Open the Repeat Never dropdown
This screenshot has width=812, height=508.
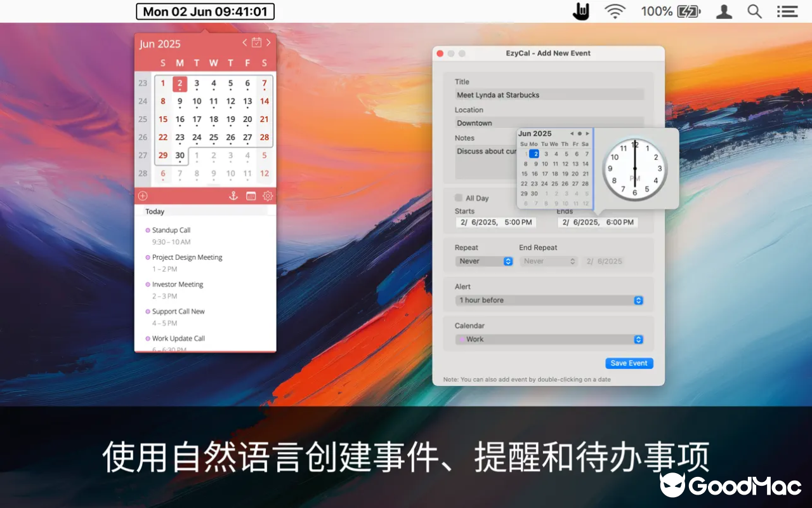(485, 261)
